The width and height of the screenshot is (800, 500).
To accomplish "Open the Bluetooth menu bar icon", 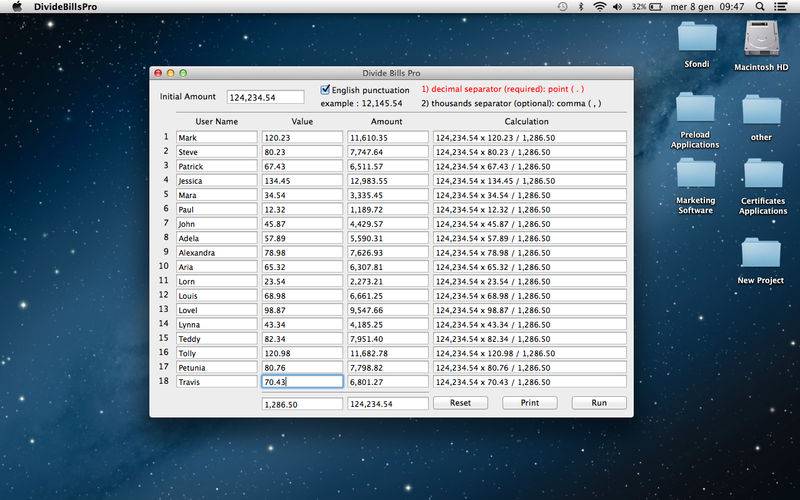I will [581, 7].
